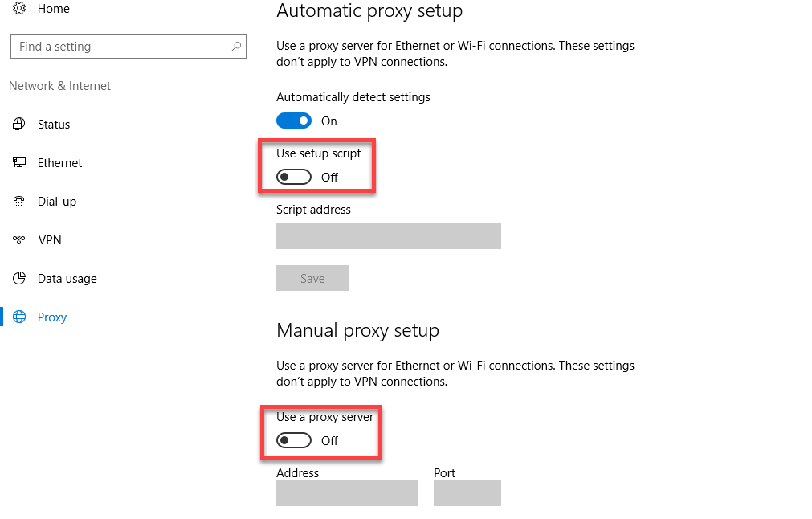Image resolution: width=812 pixels, height=519 pixels.
Task: Select Proxy in the sidebar
Action: click(52, 317)
